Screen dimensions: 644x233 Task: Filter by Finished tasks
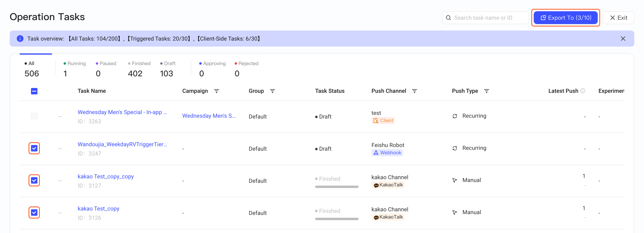pyautogui.click(x=139, y=69)
